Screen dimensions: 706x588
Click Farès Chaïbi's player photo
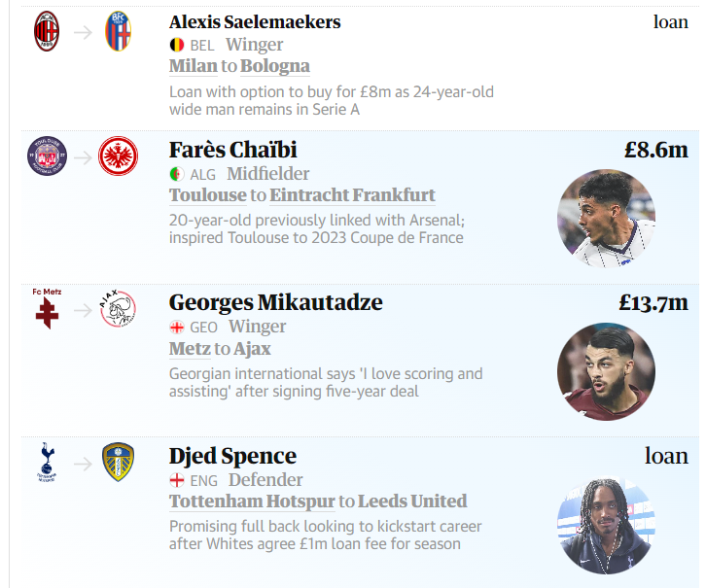[606, 218]
